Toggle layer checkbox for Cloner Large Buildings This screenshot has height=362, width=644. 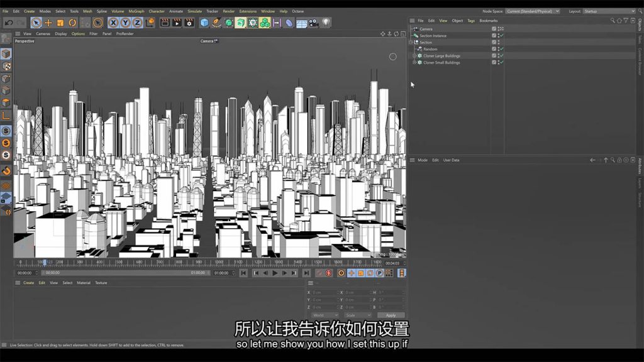click(x=494, y=56)
